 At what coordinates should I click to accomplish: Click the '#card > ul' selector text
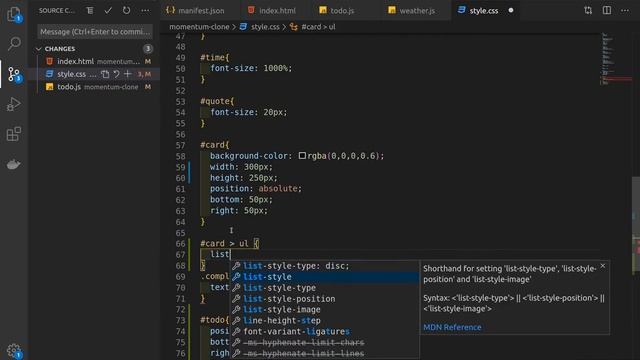click(224, 244)
